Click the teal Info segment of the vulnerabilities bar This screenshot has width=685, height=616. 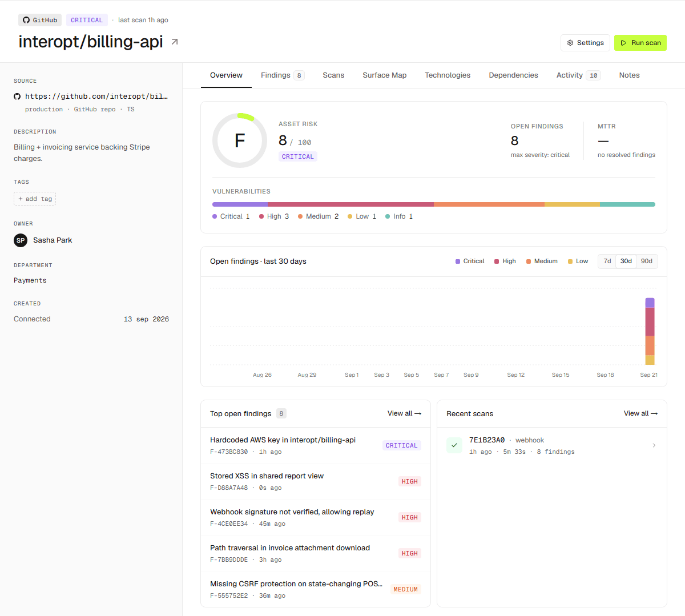tap(627, 204)
